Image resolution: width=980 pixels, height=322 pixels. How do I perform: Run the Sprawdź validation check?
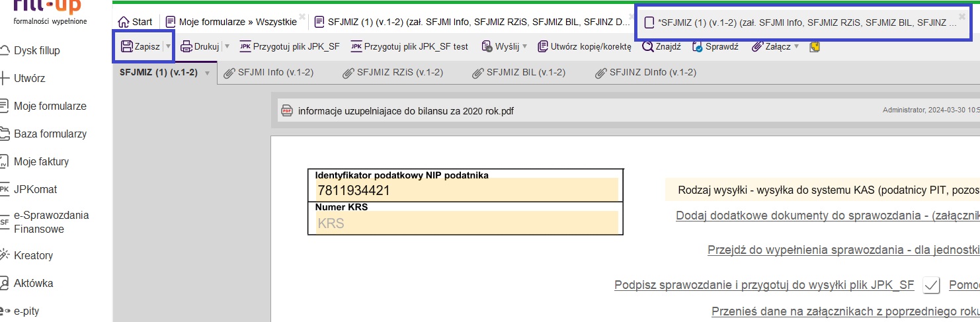(715, 46)
